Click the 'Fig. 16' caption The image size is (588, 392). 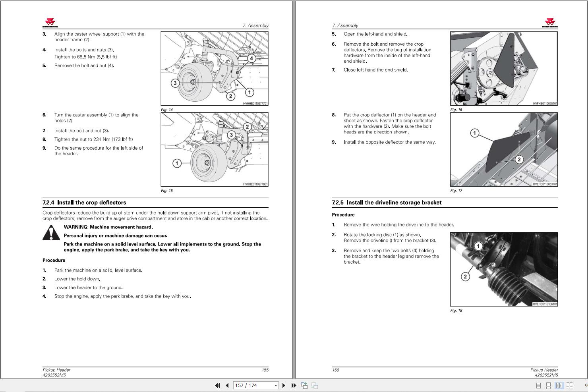click(x=456, y=110)
